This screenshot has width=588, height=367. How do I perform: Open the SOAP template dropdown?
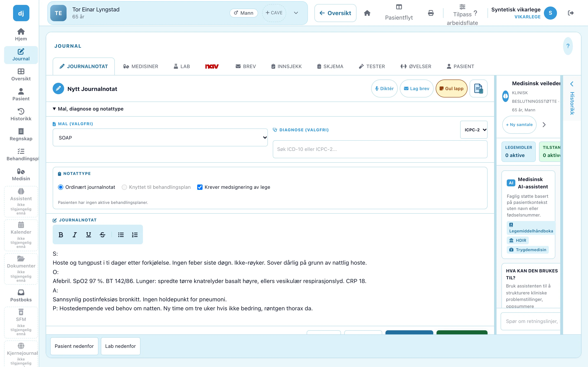[160, 138]
